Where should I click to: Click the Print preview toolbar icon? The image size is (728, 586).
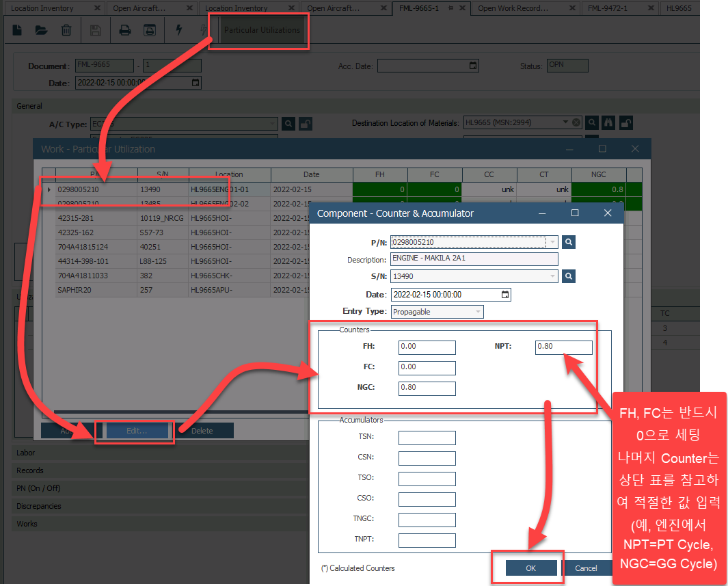coord(149,30)
